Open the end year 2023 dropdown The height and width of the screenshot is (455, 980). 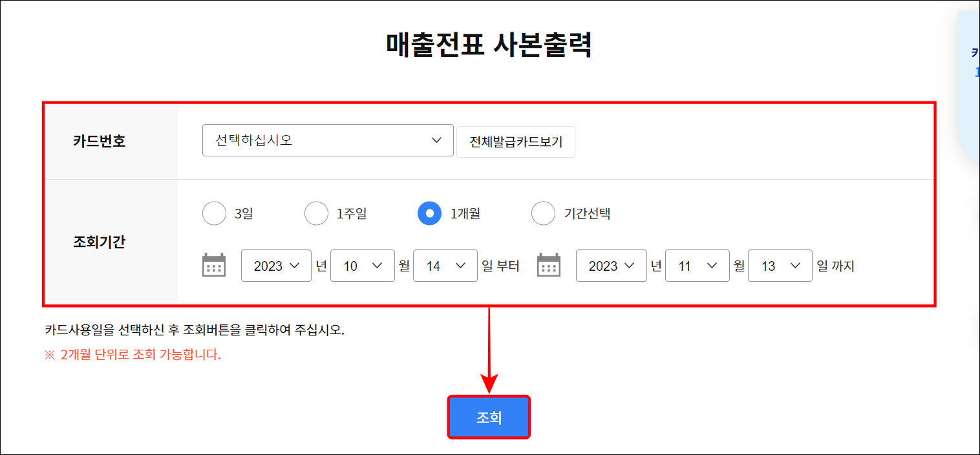click(x=611, y=265)
